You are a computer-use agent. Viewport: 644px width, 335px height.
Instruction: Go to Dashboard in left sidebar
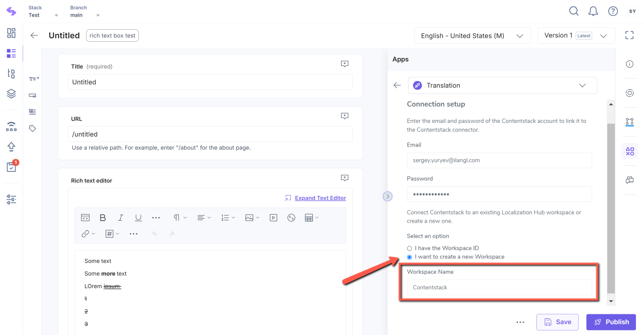[11, 33]
